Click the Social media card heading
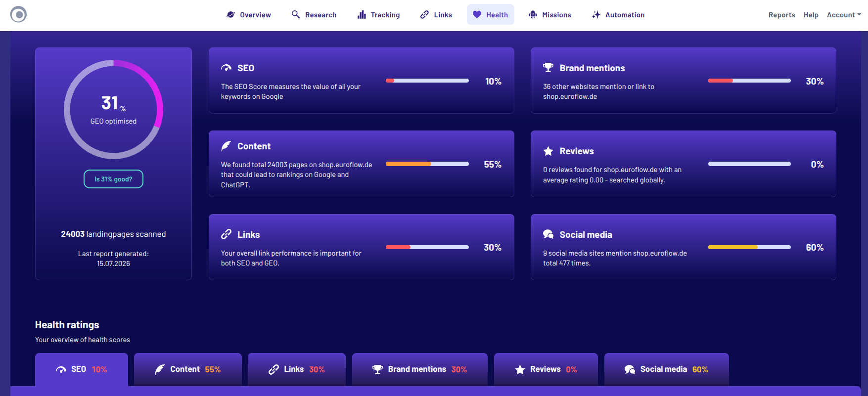The width and height of the screenshot is (868, 396). 586,235
